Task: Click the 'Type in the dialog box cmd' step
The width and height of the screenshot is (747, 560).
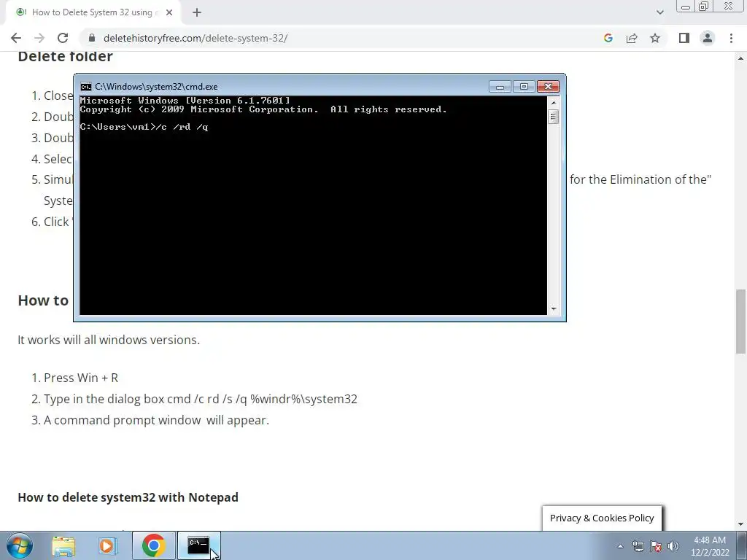Action: [x=201, y=399]
